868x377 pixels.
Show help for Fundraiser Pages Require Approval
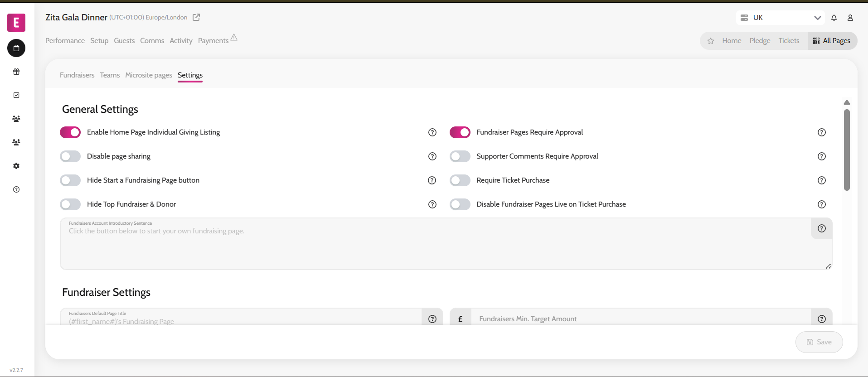[x=822, y=132]
